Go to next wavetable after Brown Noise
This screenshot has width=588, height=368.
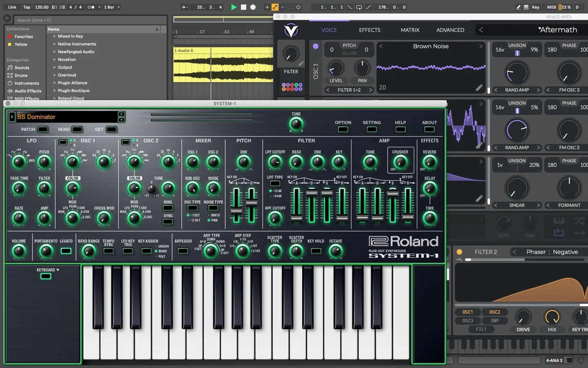point(481,46)
